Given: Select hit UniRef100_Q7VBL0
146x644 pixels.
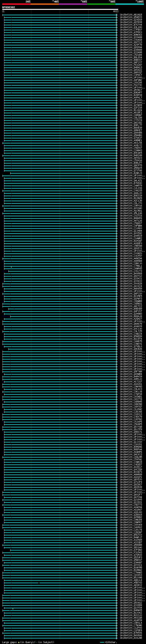Looking at the screenshot, I should [x=131, y=346].
